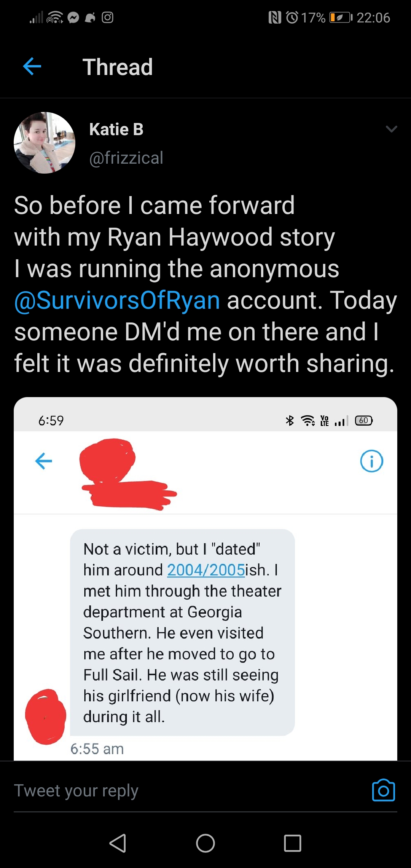This screenshot has height=868, width=411.
Task: Tap the back arrow inside DM screenshot
Action: (x=44, y=461)
